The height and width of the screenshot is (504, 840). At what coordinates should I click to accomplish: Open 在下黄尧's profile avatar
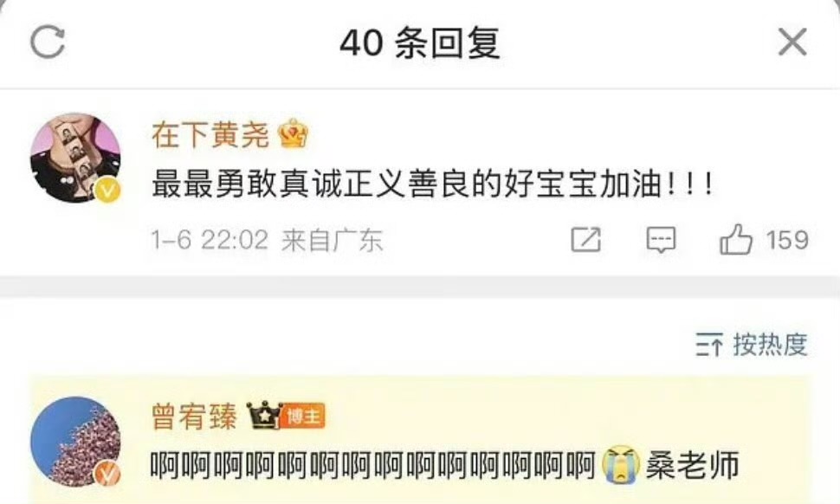(75, 158)
